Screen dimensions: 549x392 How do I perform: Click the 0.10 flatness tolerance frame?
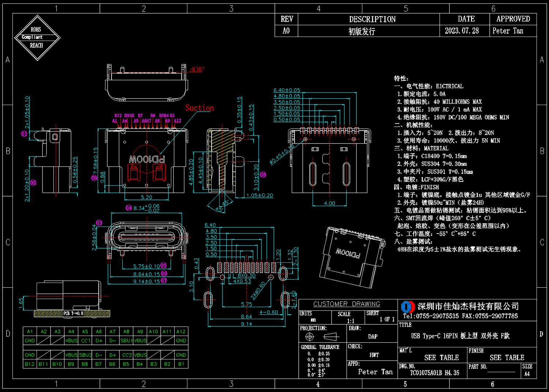coord(197,70)
